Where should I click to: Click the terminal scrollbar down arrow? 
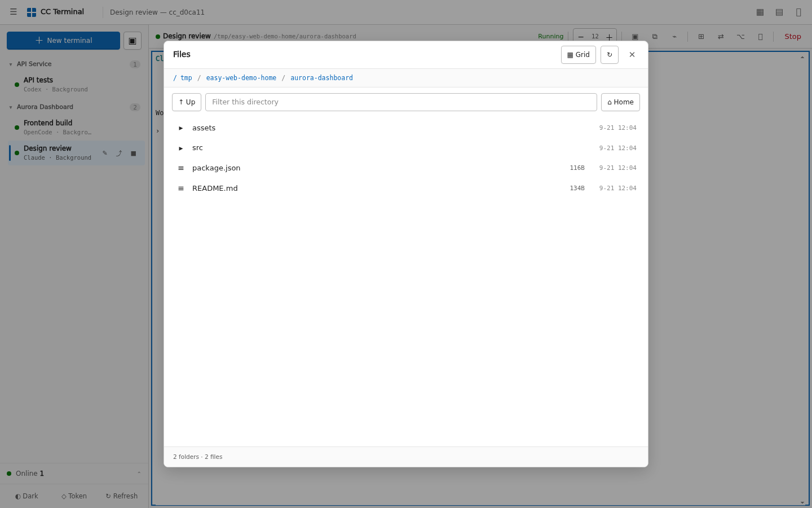(x=802, y=502)
